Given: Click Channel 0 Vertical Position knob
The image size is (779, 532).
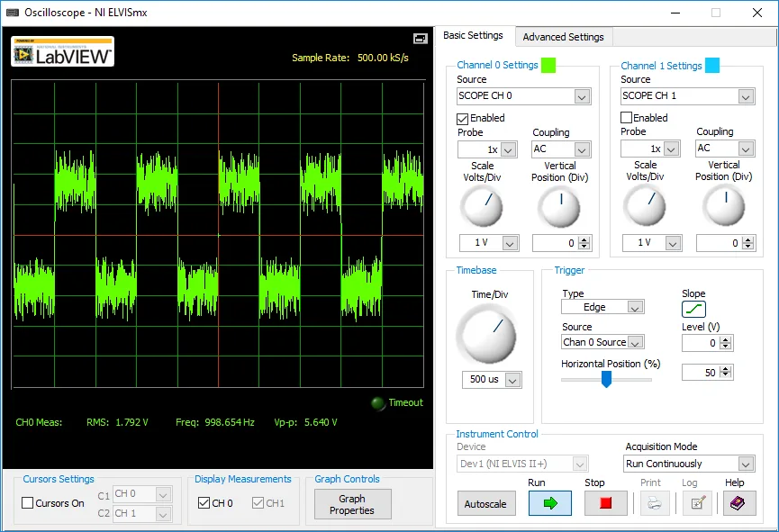Looking at the screenshot, I should click(x=559, y=207).
